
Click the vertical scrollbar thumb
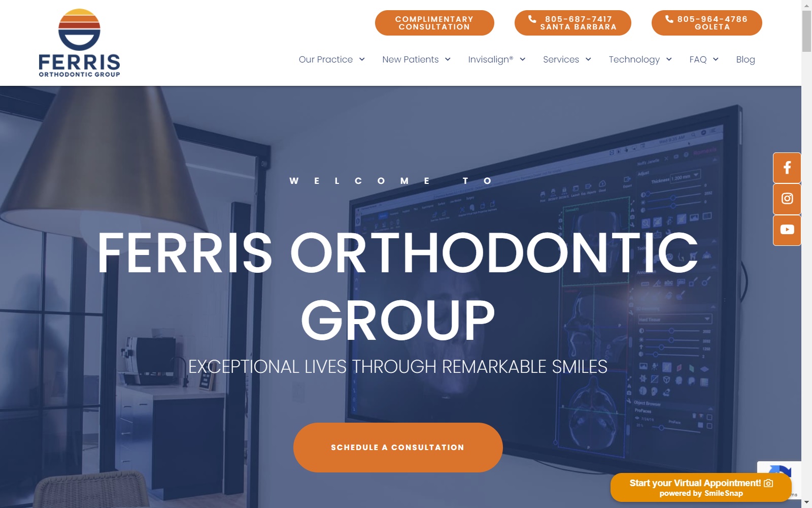click(x=806, y=30)
